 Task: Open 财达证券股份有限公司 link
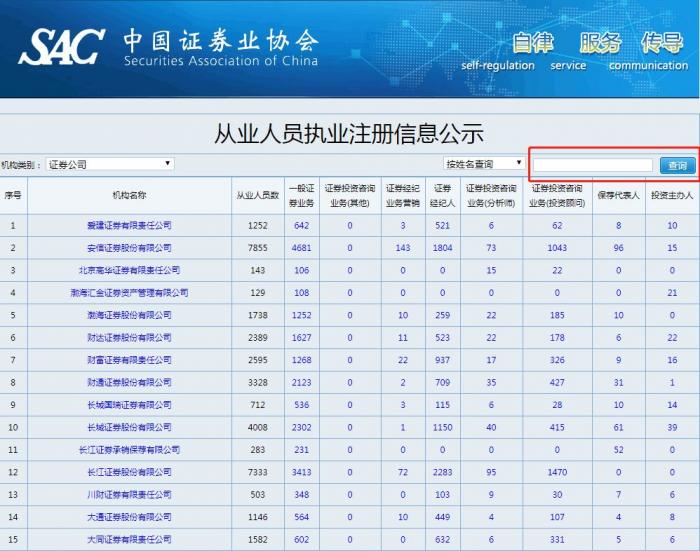click(x=129, y=338)
